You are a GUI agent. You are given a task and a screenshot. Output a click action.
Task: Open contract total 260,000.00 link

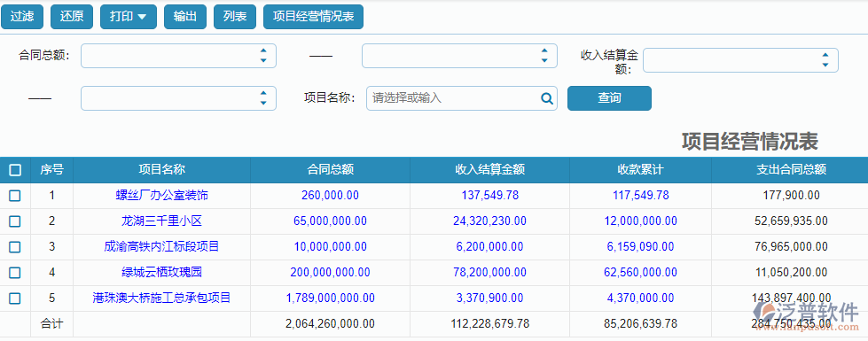coord(331,195)
